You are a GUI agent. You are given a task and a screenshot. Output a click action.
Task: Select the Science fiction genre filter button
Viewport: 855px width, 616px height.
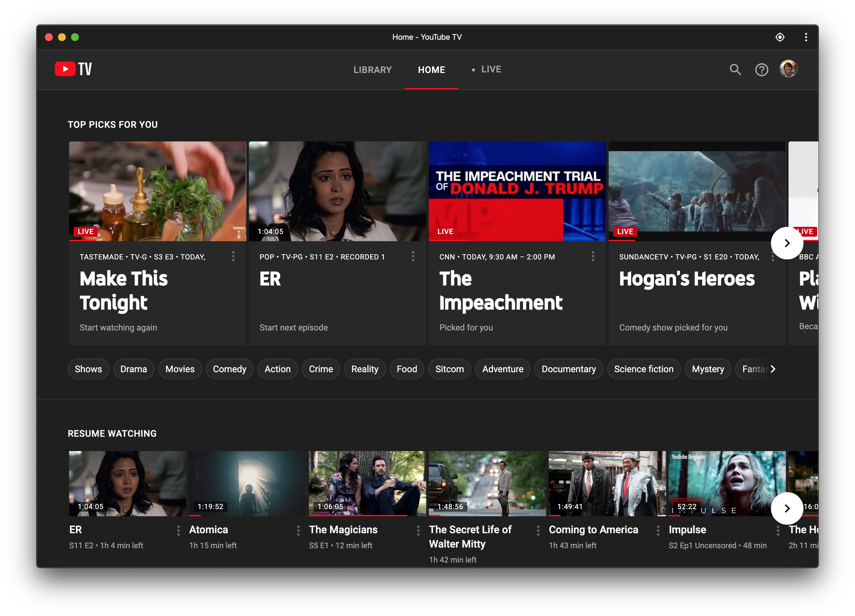point(643,369)
